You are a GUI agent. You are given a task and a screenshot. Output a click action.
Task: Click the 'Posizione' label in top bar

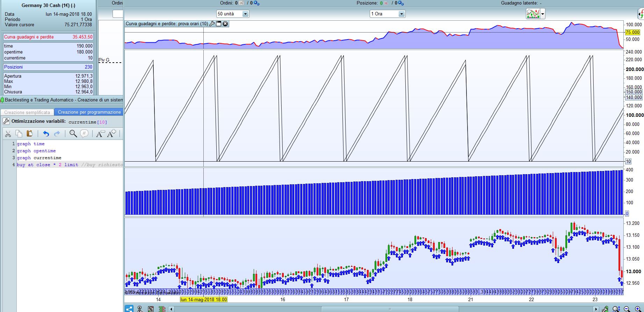point(367,3)
